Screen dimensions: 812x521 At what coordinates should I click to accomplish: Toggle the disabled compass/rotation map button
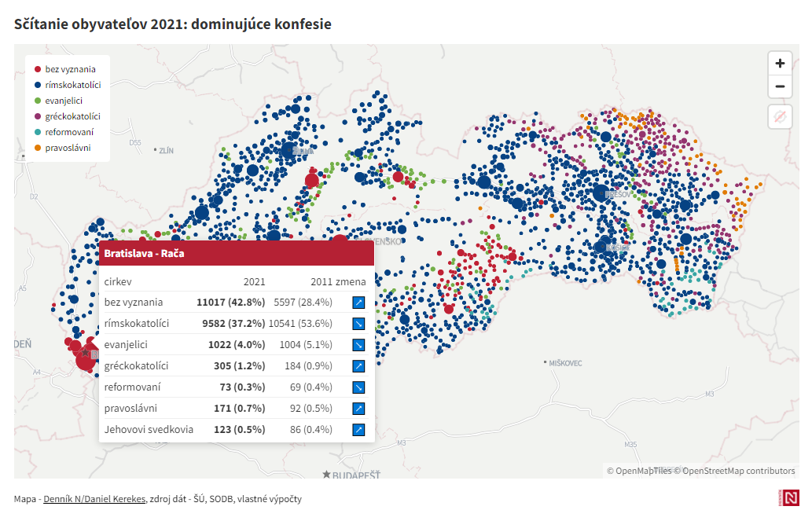(779, 117)
